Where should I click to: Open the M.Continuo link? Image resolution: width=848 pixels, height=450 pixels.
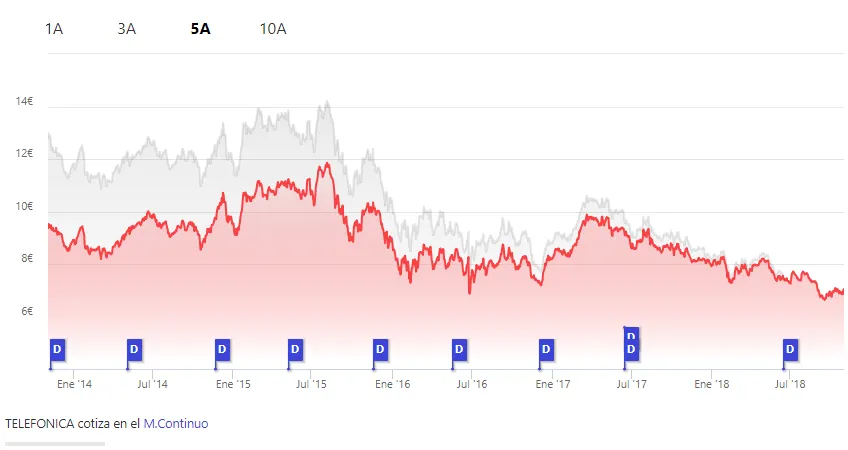[x=176, y=423]
